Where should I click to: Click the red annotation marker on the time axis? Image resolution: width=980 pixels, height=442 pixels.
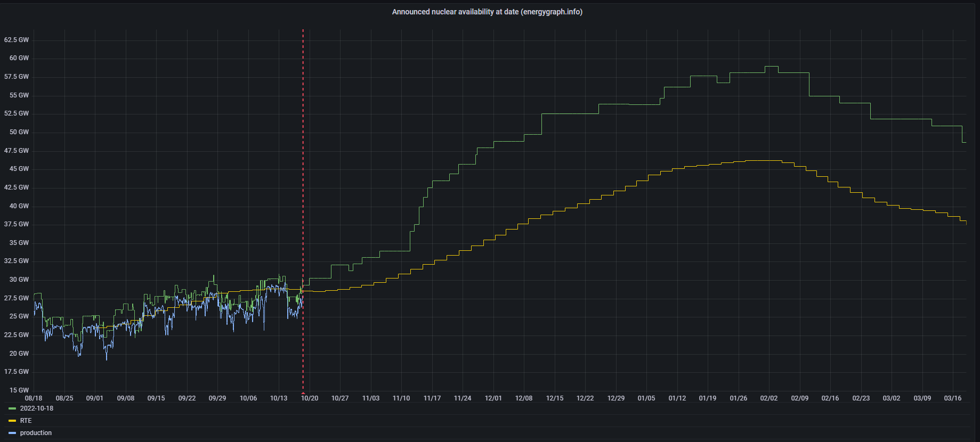tap(303, 392)
